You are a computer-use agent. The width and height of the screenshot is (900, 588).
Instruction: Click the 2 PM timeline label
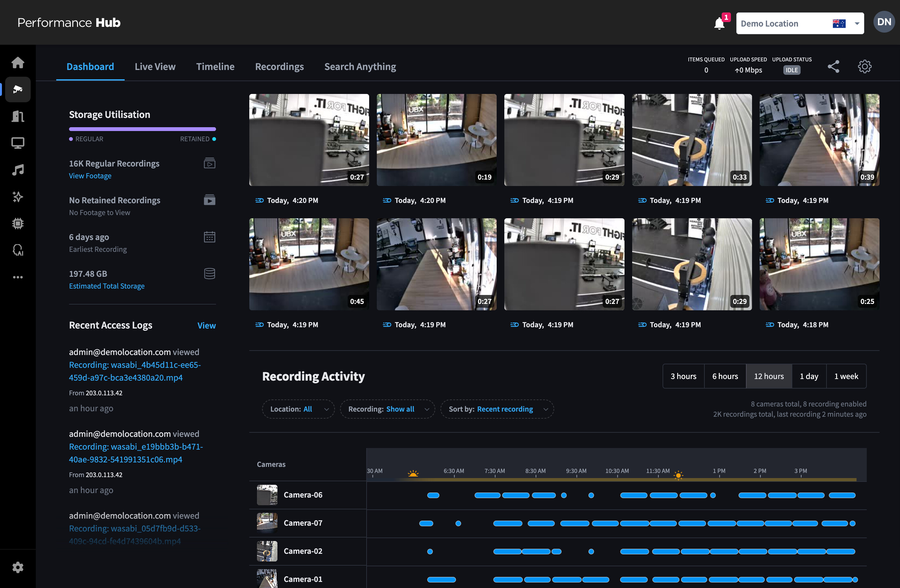(x=759, y=471)
